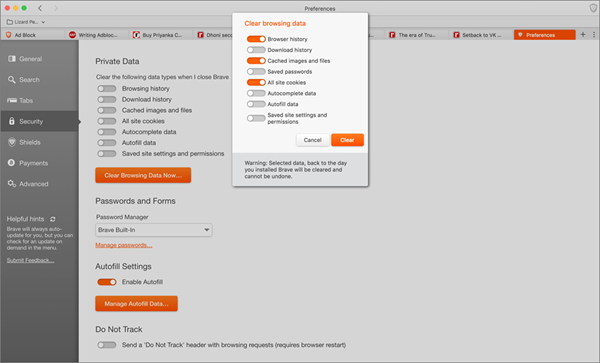The image size is (600, 363).
Task: Toggle Saved passwords in dialog
Action: [256, 72]
